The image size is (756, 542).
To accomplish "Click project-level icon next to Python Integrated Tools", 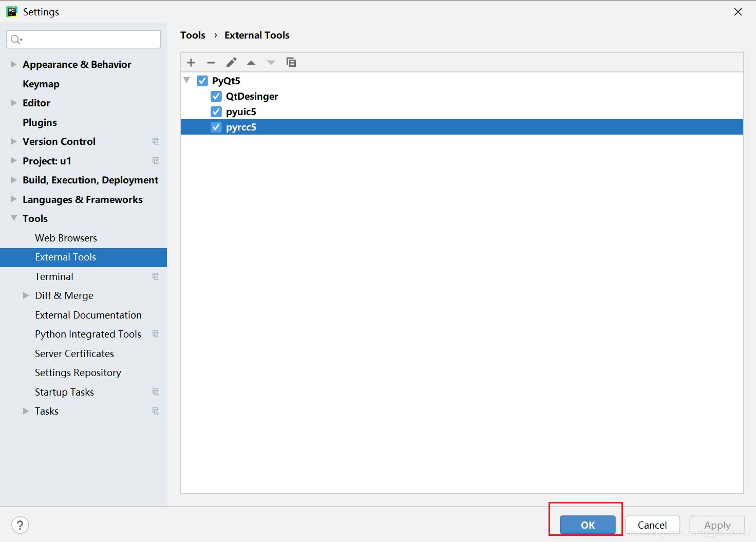I will 156,334.
